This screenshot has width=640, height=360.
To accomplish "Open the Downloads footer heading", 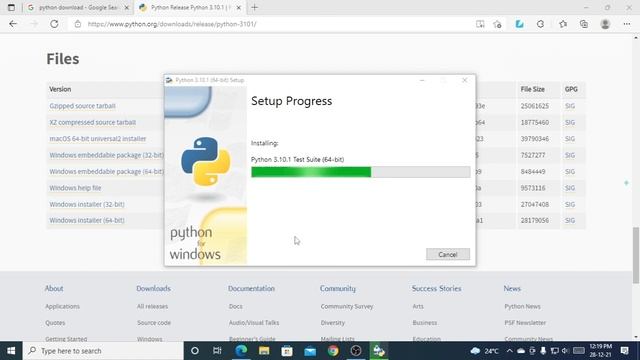I will click(x=153, y=288).
